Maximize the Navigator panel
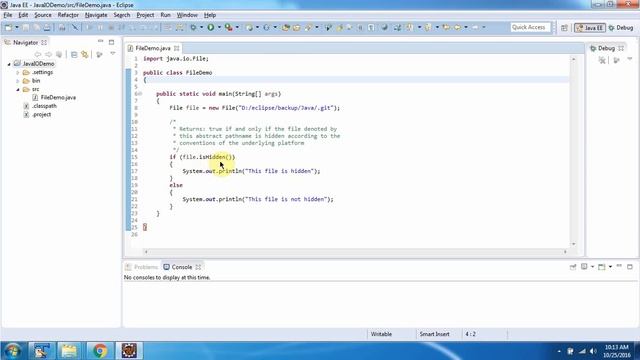The image size is (640, 360). click(x=111, y=42)
